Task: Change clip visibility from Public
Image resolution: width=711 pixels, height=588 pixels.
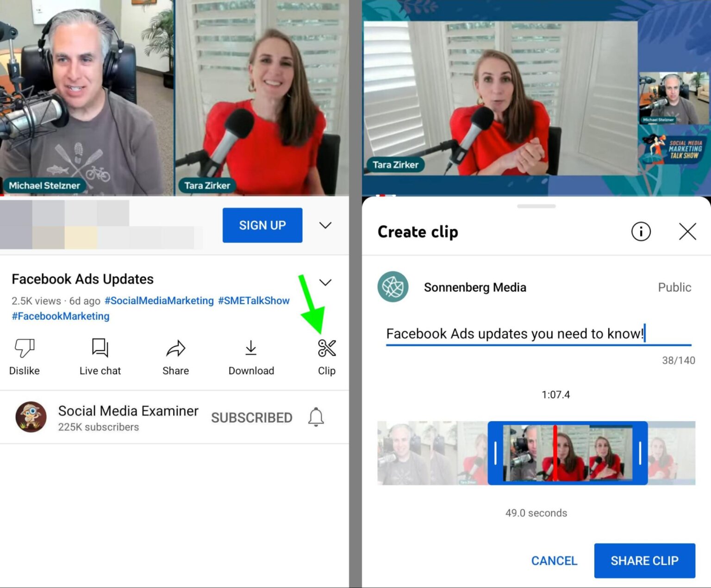Action: [674, 287]
